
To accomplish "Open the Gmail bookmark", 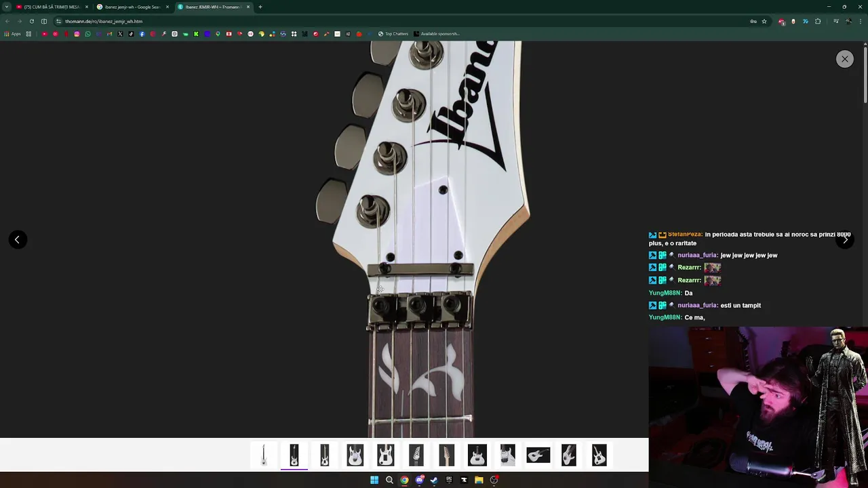I will [109, 34].
